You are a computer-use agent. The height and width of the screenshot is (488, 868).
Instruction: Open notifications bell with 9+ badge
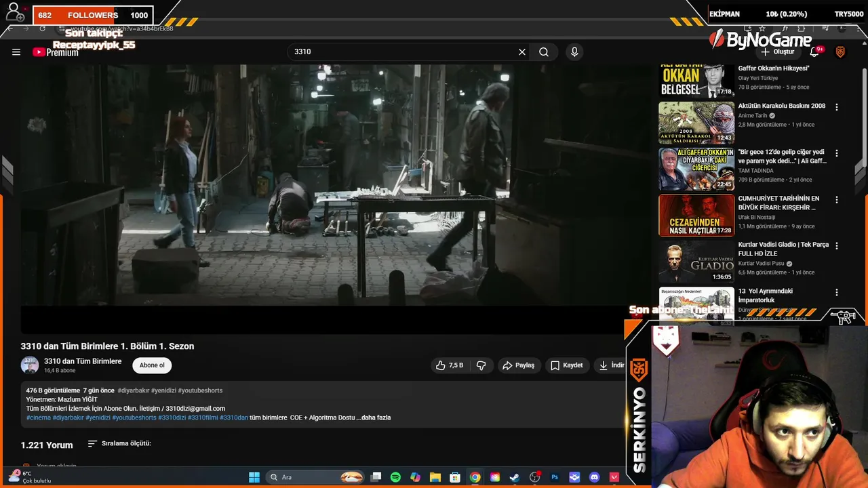pyautogui.click(x=815, y=52)
